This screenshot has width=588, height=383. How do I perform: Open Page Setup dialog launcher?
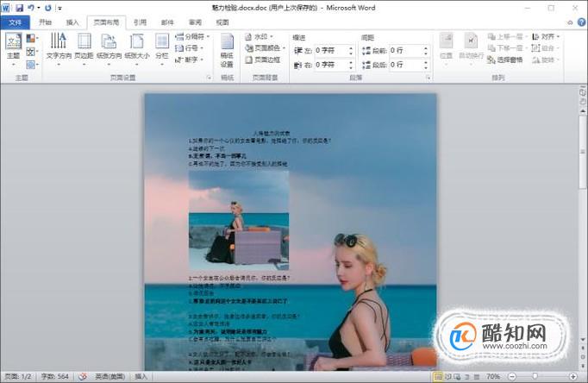tap(209, 78)
